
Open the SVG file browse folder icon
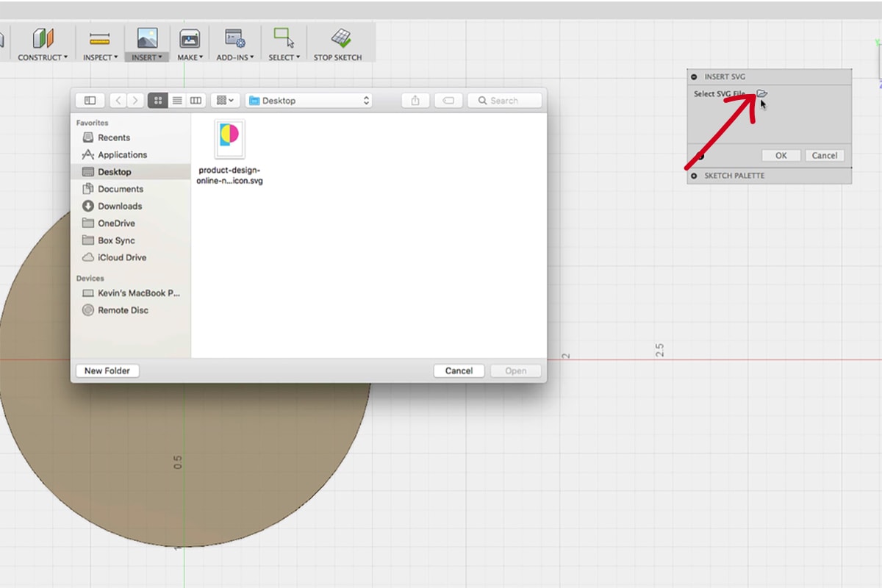pos(761,94)
